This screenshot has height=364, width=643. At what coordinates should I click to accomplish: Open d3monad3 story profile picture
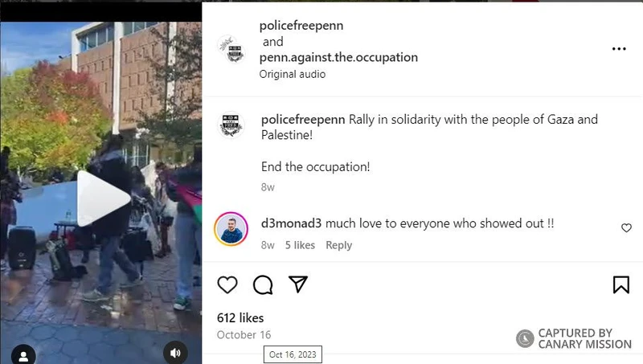point(231,229)
